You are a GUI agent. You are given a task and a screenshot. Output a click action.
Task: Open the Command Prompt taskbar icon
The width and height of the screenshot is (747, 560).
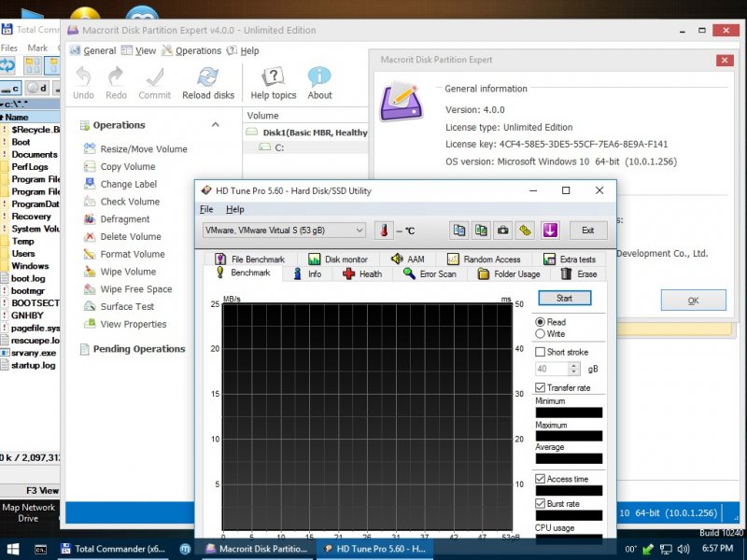click(41, 549)
